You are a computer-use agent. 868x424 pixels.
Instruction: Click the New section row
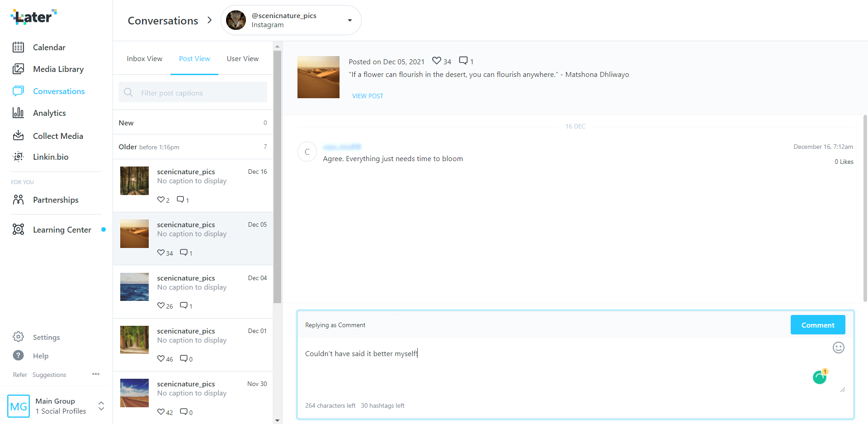coord(193,123)
